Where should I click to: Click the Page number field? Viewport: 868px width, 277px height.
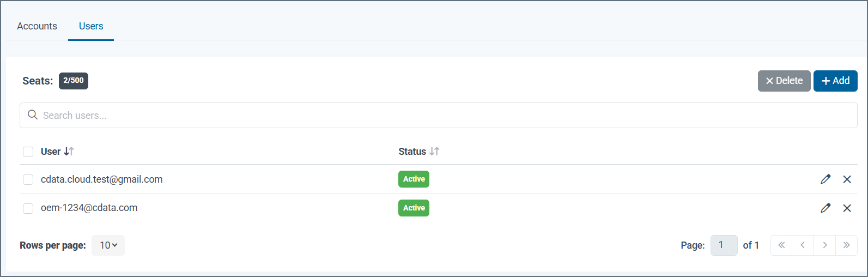tap(724, 245)
